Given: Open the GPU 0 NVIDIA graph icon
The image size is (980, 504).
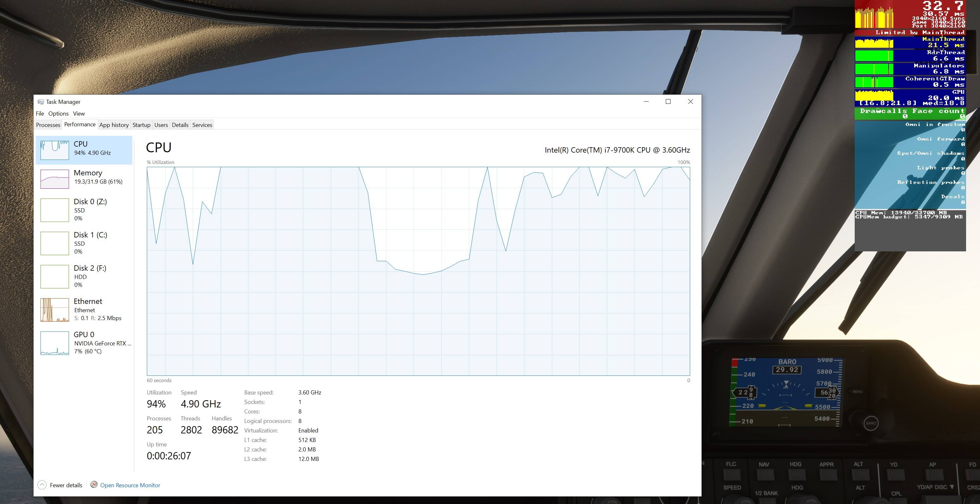Looking at the screenshot, I should [x=55, y=343].
